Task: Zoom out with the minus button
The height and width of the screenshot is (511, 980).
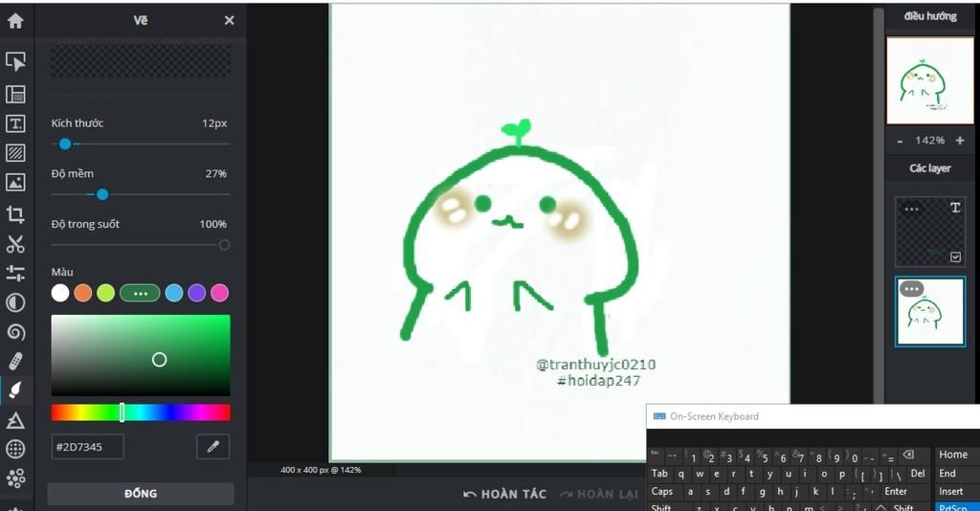Action: pos(900,142)
